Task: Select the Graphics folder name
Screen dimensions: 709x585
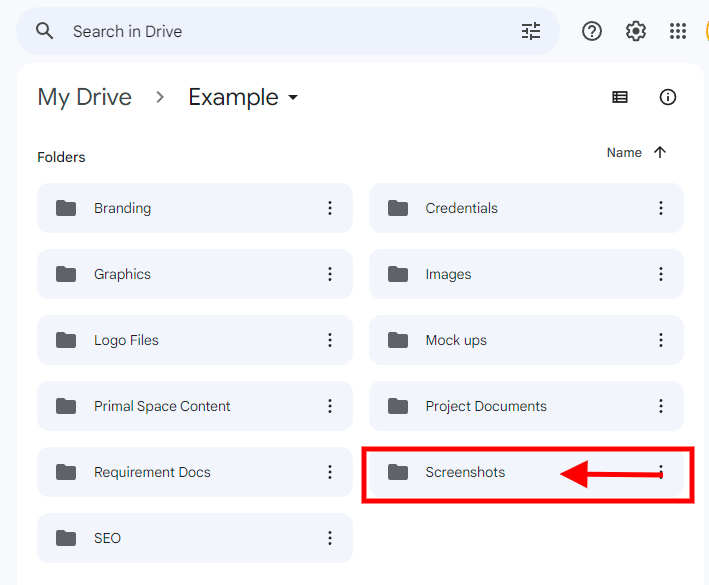Action: tap(122, 274)
